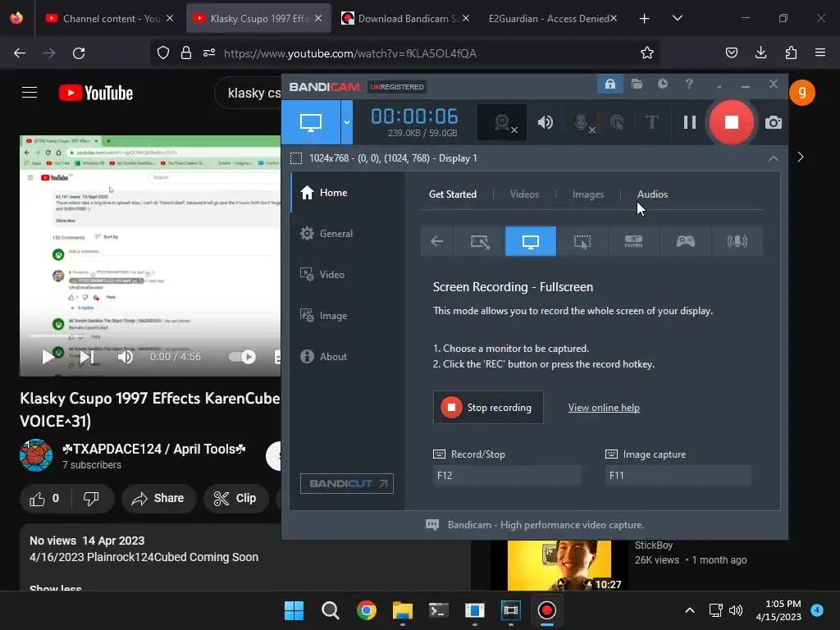Toggle Bandicam webcam overlay icon
This screenshot has height=630, width=840.
[502, 122]
